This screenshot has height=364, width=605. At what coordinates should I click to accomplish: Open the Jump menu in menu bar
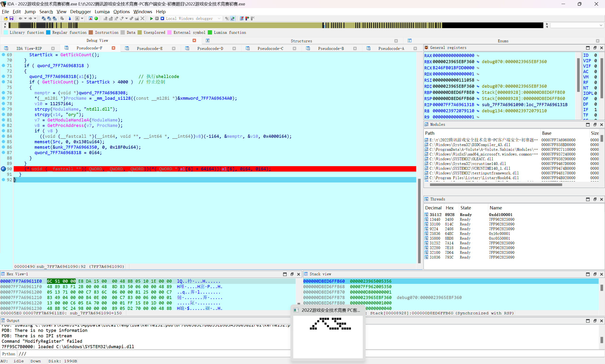tap(30, 12)
